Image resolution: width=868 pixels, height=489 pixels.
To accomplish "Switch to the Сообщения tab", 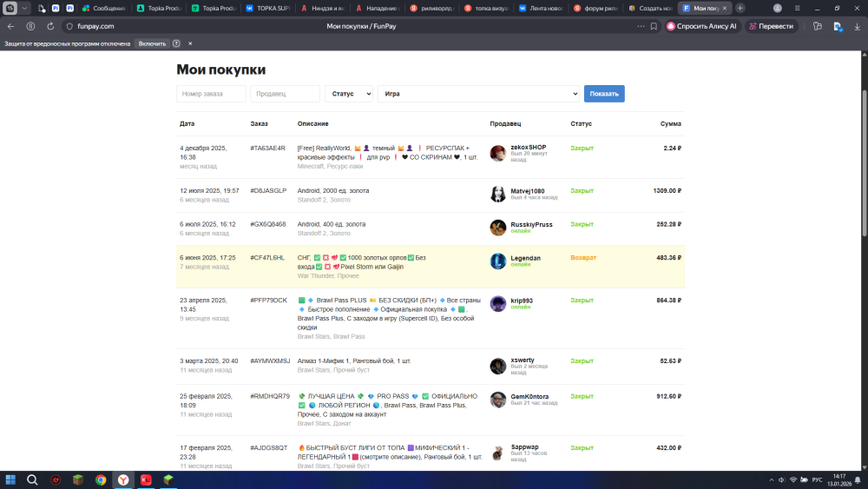I will [x=103, y=9].
